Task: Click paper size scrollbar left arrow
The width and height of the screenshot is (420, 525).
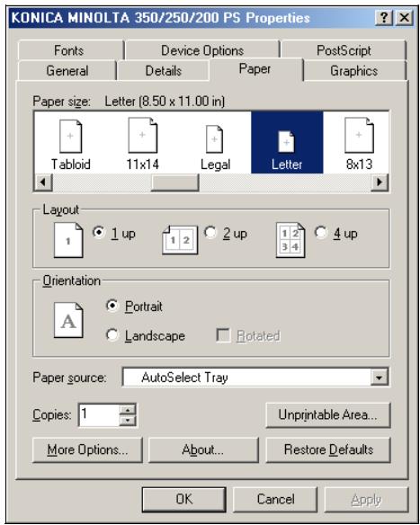Action: coord(43,182)
